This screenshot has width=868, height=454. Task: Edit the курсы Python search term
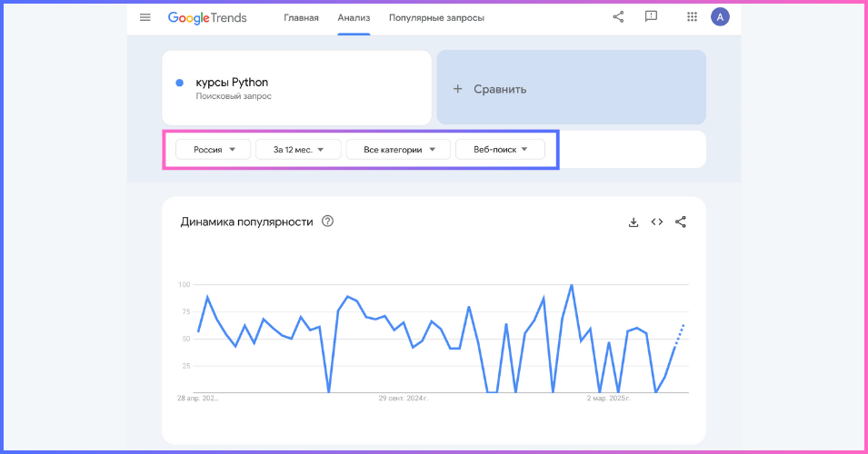click(232, 83)
